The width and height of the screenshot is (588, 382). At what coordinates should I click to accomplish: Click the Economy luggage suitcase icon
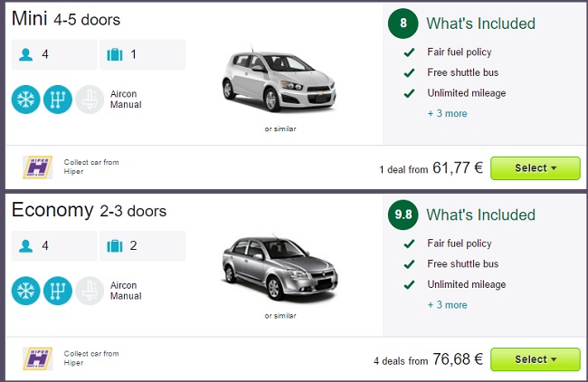115,246
